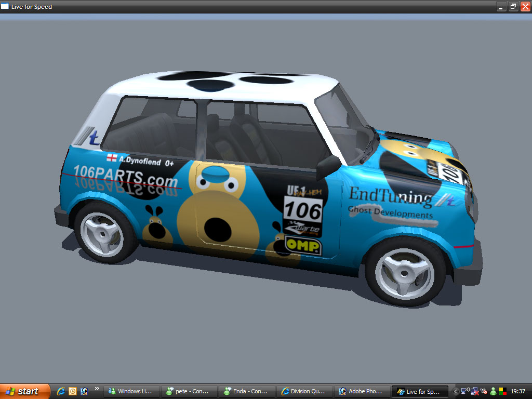Select Live for Speed taskbar button
The image size is (532, 399).
pos(420,391)
